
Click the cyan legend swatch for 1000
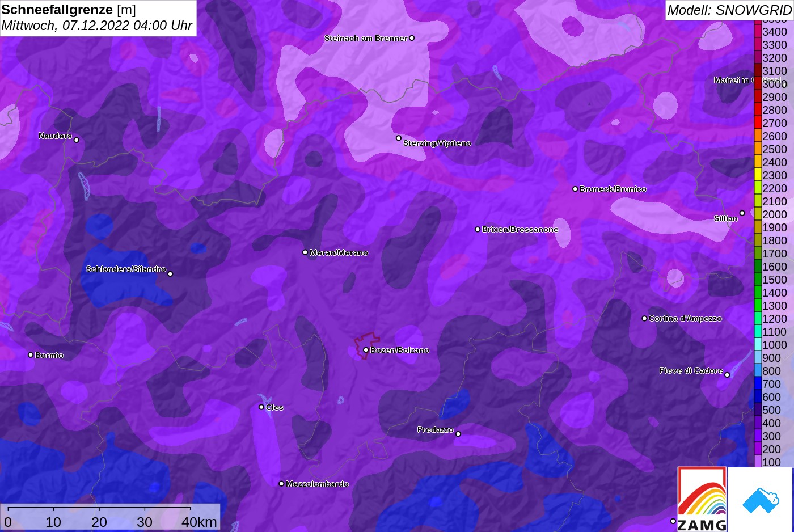pos(758,344)
